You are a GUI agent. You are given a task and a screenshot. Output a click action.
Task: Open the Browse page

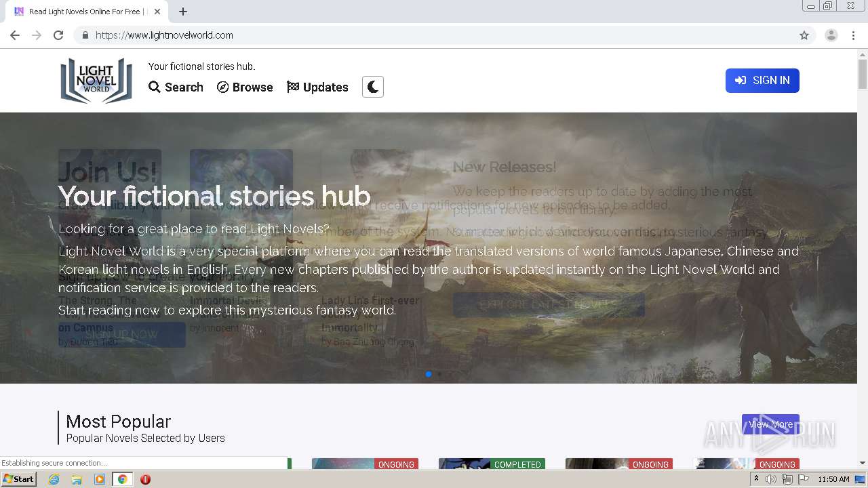point(245,87)
